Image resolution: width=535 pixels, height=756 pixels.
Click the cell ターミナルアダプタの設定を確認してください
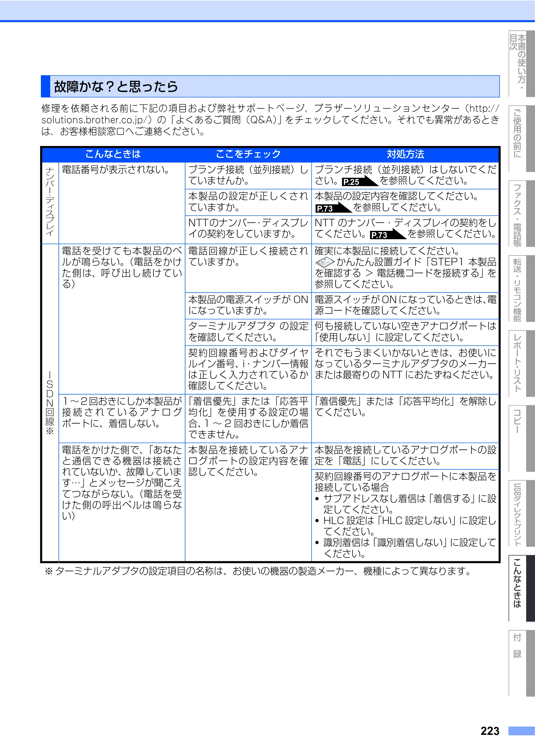248,332
